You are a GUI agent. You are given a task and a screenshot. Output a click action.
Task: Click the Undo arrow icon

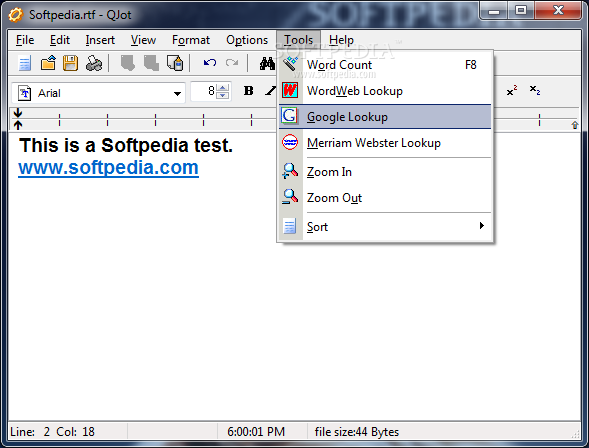click(x=210, y=63)
